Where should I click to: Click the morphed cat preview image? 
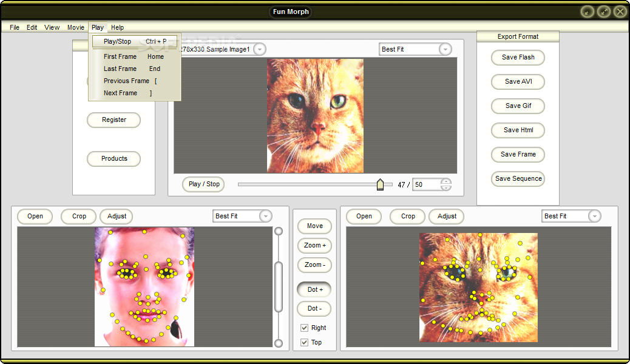(316, 116)
